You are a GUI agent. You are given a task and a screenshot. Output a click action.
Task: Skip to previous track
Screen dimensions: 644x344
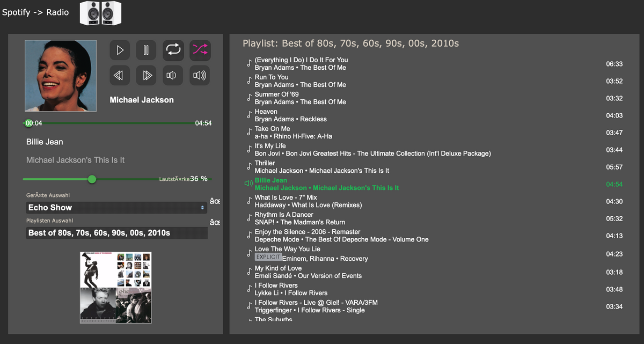point(120,76)
